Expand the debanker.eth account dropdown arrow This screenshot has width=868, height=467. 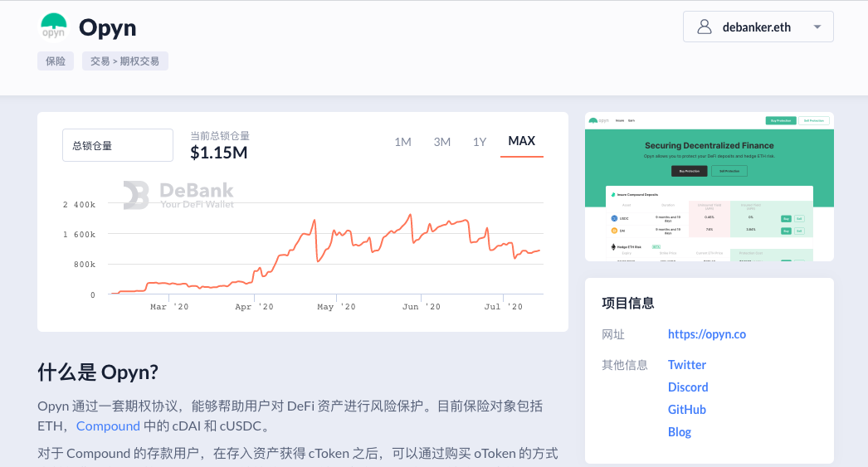coord(817,27)
